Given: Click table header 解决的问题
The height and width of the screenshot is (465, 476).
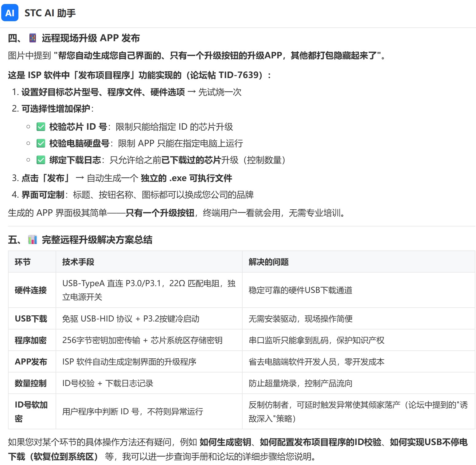Looking at the screenshot, I should pyautogui.click(x=269, y=262).
